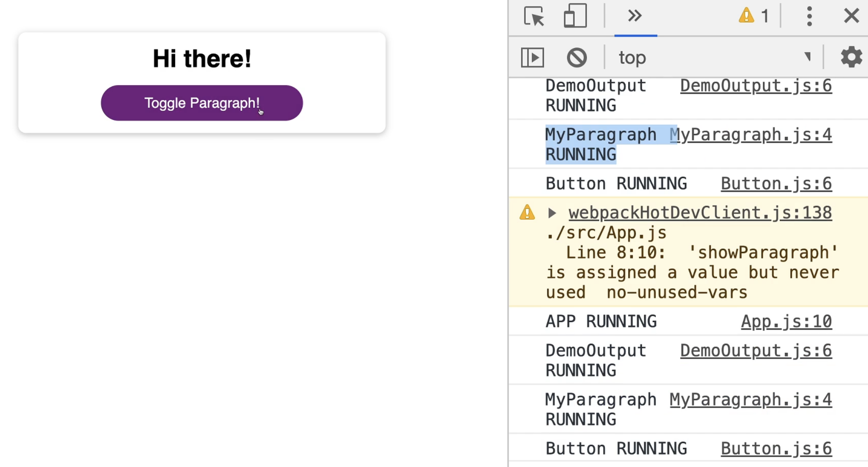
Task: Click the APP RUNNING log message
Action: 601,322
